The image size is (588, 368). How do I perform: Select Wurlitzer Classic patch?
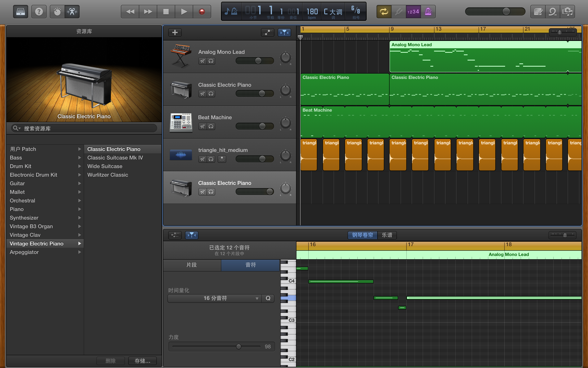pyautogui.click(x=123, y=175)
